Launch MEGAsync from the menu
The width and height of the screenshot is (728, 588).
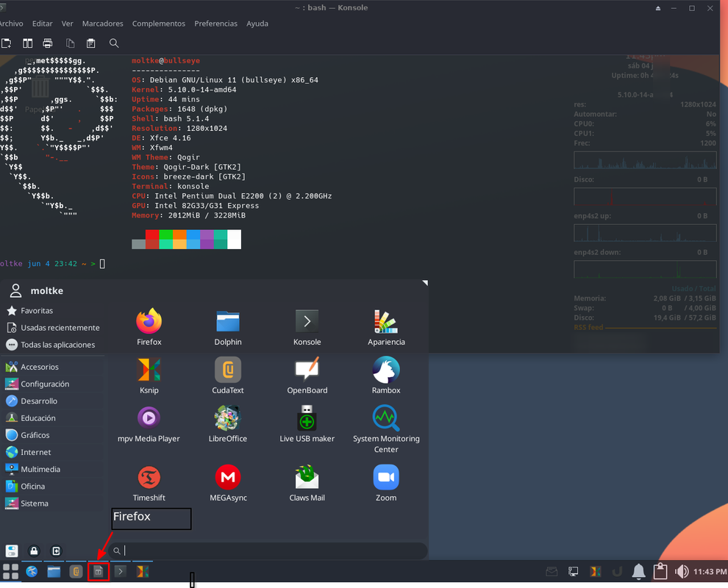[227, 483]
